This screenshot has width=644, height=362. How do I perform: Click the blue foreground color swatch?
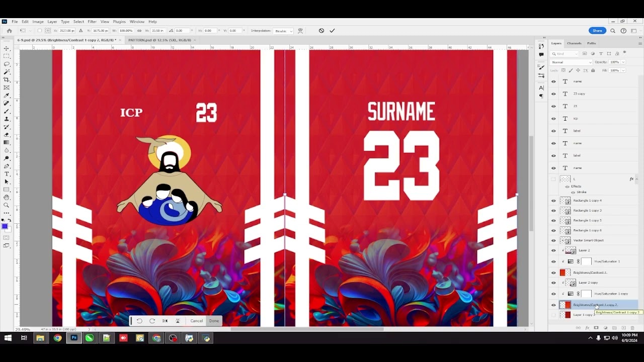pyautogui.click(x=5, y=227)
